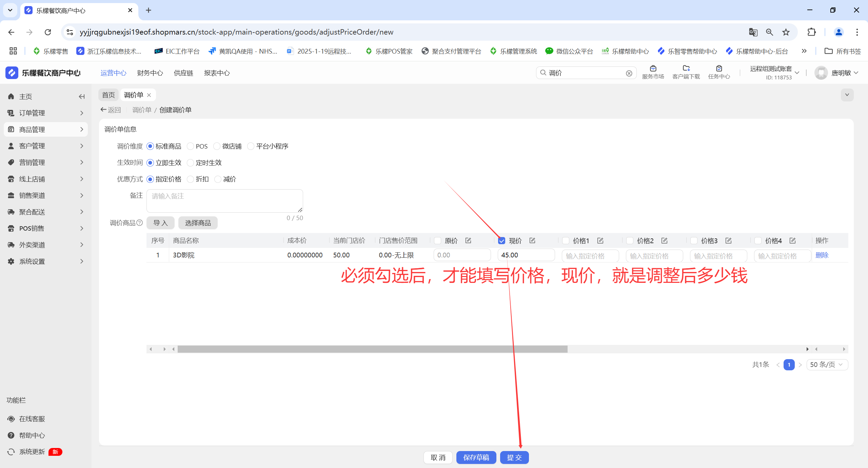The image size is (868, 468).
Task: Click the 保存草稿 button
Action: point(476,457)
